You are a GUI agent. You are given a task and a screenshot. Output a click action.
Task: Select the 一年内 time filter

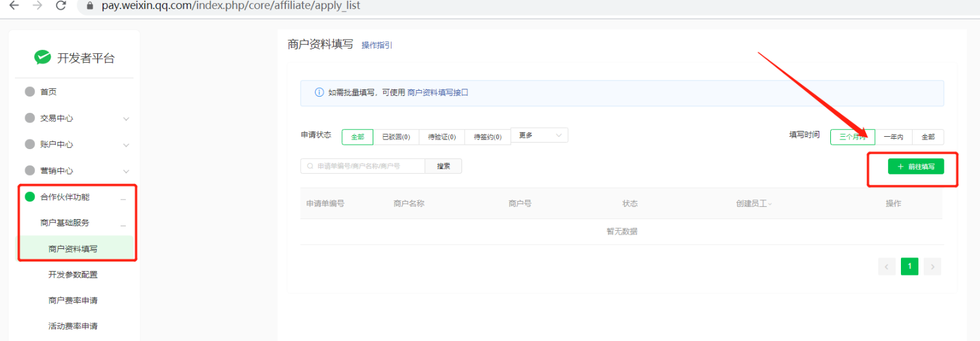pyautogui.click(x=893, y=137)
